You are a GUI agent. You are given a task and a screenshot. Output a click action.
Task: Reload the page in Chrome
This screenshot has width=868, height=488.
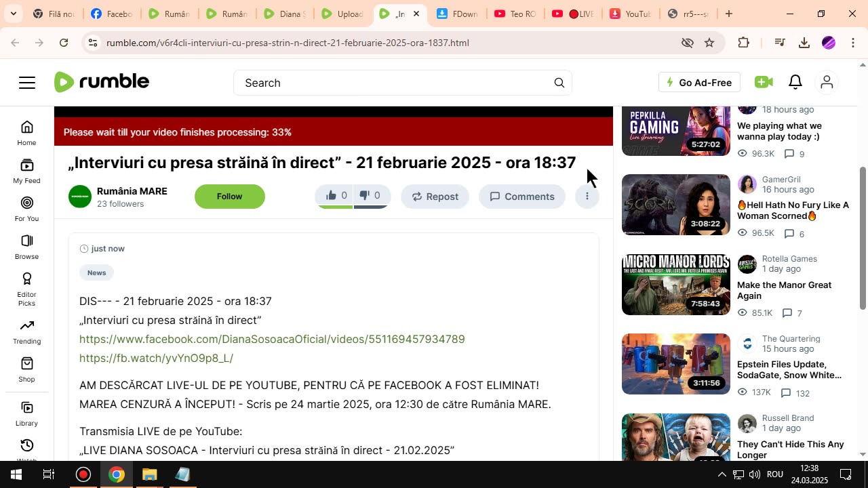tap(64, 43)
